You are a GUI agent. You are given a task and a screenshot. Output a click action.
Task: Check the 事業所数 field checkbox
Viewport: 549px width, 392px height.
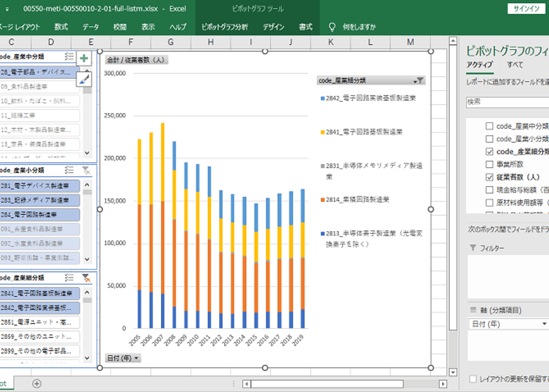click(x=490, y=164)
